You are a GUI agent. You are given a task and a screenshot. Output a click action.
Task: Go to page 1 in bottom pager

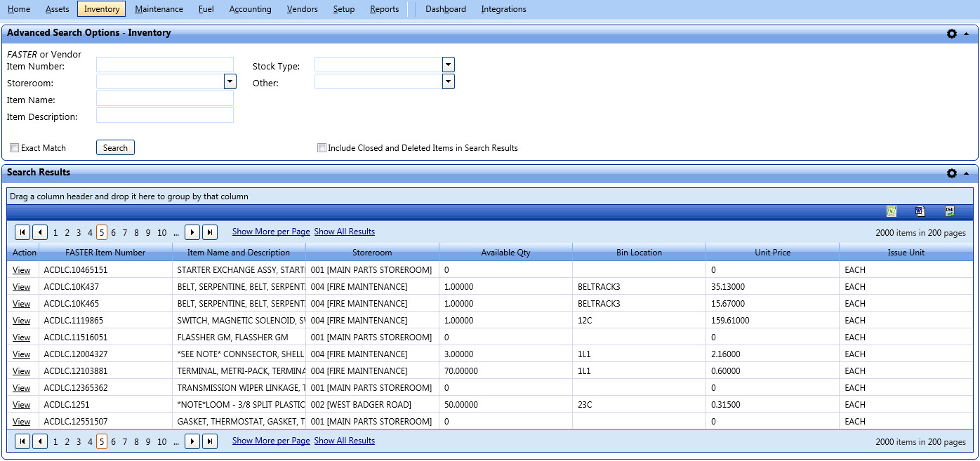click(x=55, y=442)
